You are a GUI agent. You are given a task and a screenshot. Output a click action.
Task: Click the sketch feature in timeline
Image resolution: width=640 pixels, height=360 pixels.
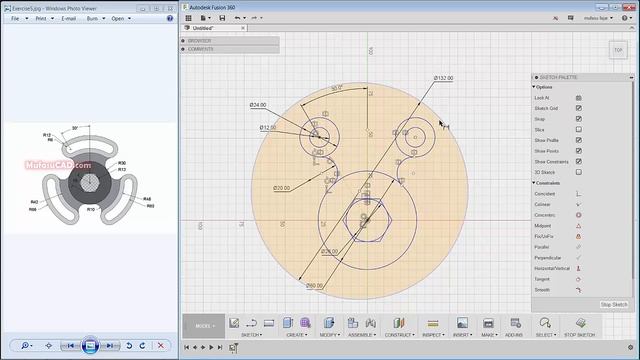pos(233,348)
